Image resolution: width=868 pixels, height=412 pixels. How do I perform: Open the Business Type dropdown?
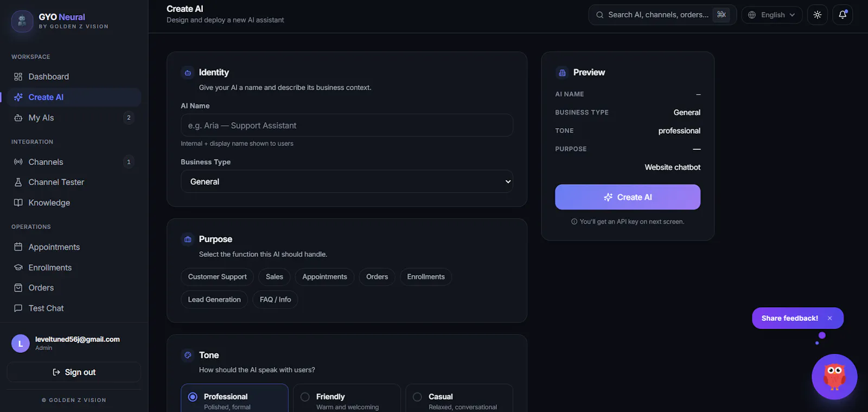click(x=347, y=181)
